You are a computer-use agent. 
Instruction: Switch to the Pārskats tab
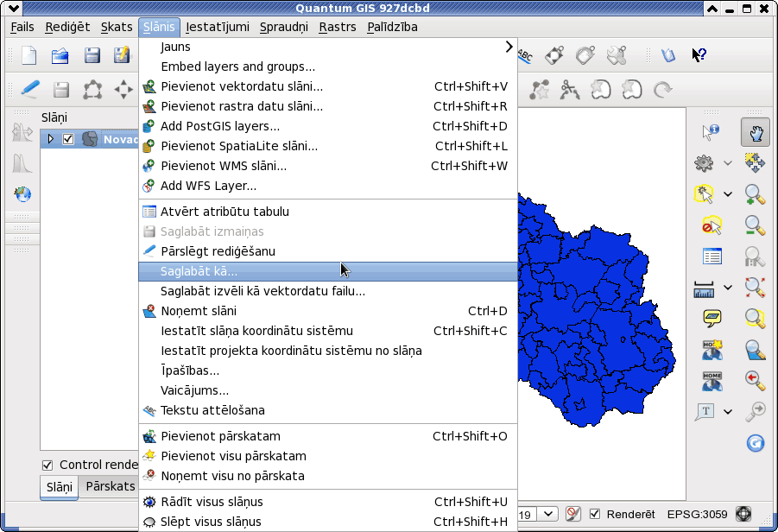click(110, 486)
